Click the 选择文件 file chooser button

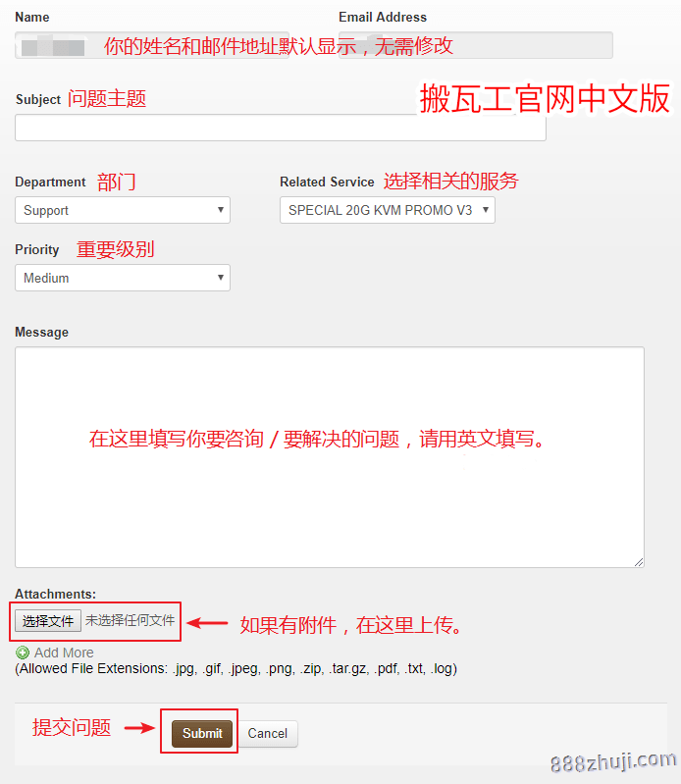click(x=48, y=621)
